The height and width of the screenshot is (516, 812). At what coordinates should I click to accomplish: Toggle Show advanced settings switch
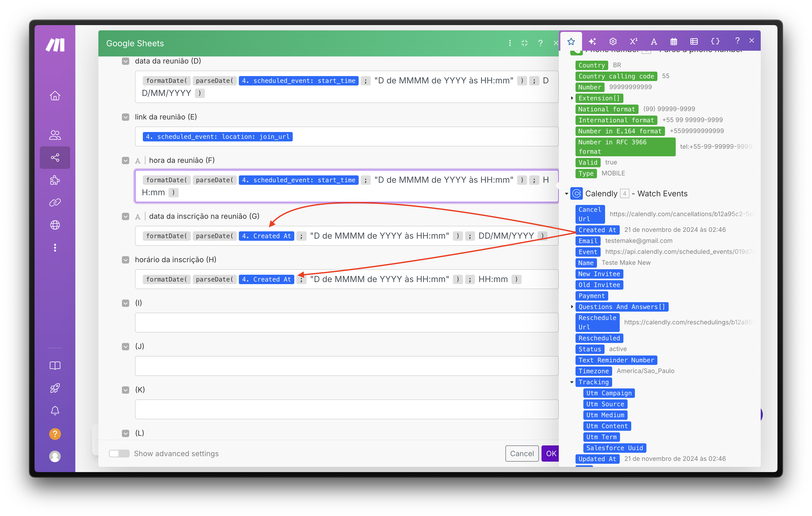pyautogui.click(x=119, y=453)
